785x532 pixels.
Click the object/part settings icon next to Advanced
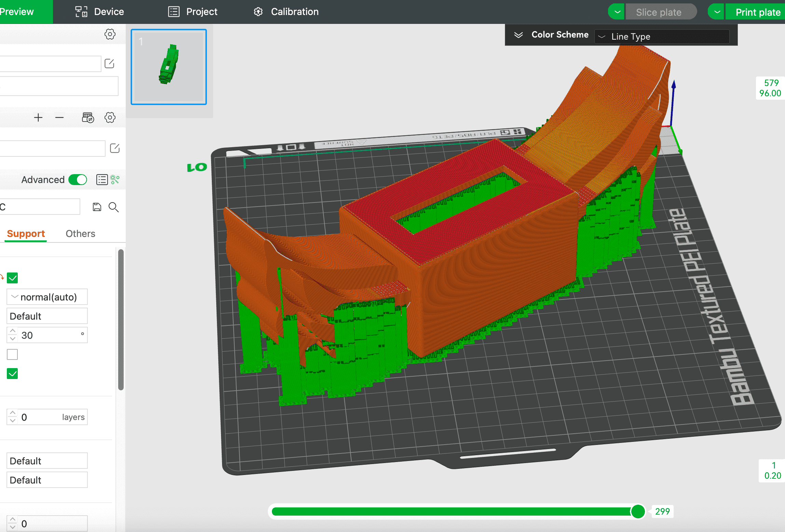point(115,180)
